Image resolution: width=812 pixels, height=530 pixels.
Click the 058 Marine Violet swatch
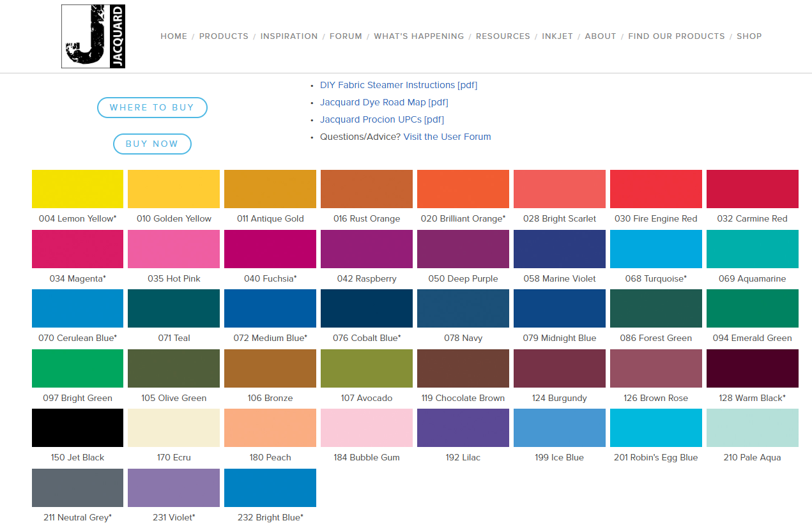pyautogui.click(x=560, y=249)
